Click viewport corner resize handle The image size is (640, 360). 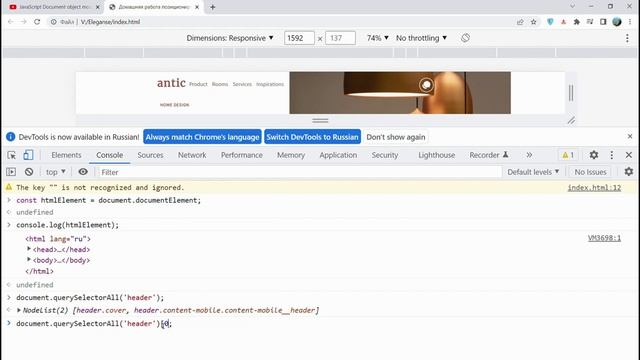pos(571,120)
